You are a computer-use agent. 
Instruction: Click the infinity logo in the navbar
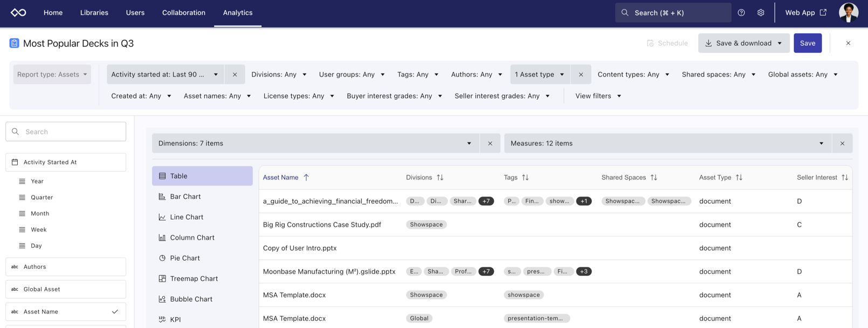click(x=18, y=12)
